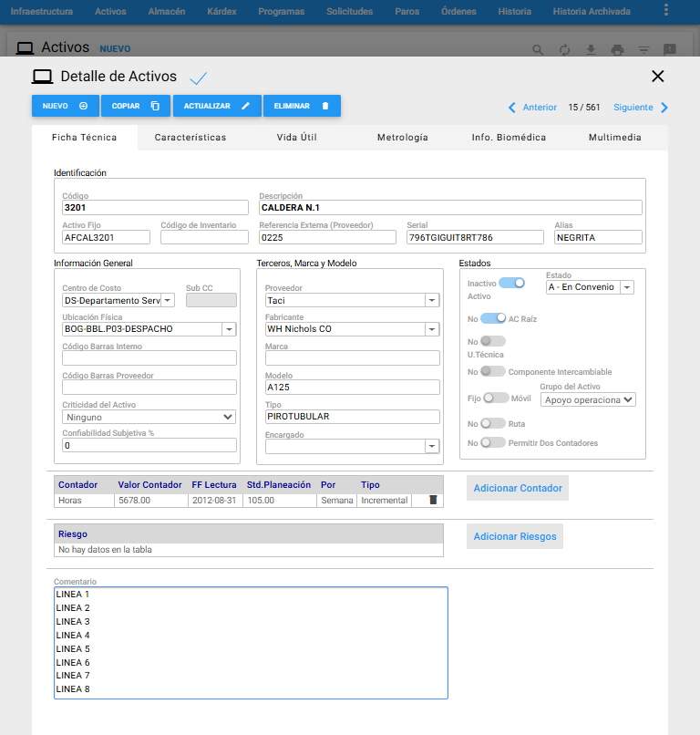The height and width of the screenshot is (735, 700).
Task: Open the Infraestructura menu
Action: coord(42,11)
